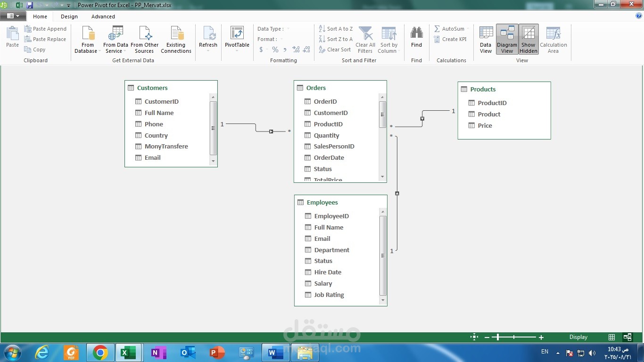
Task: Insert a PivotTable from the ribbon
Action: (237, 37)
